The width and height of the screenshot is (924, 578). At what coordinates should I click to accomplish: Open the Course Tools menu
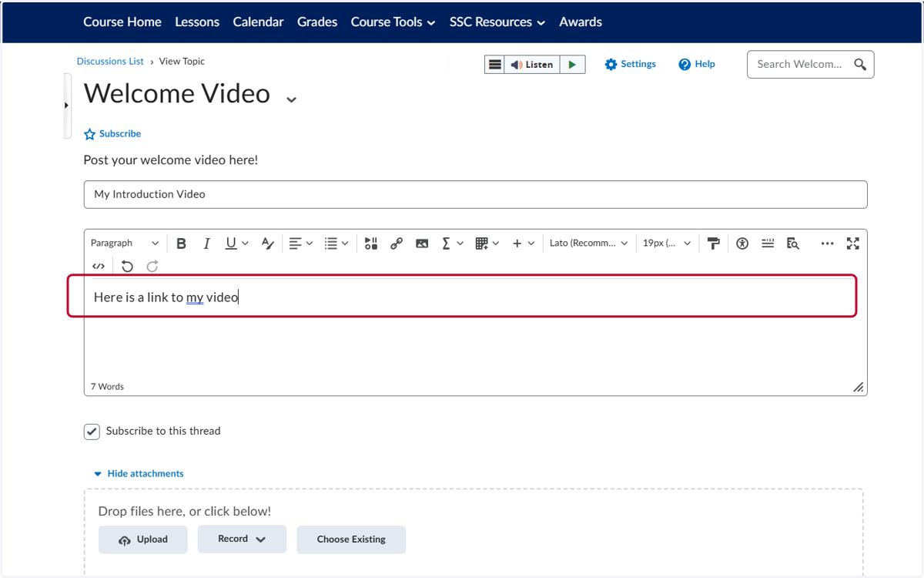pyautogui.click(x=393, y=22)
